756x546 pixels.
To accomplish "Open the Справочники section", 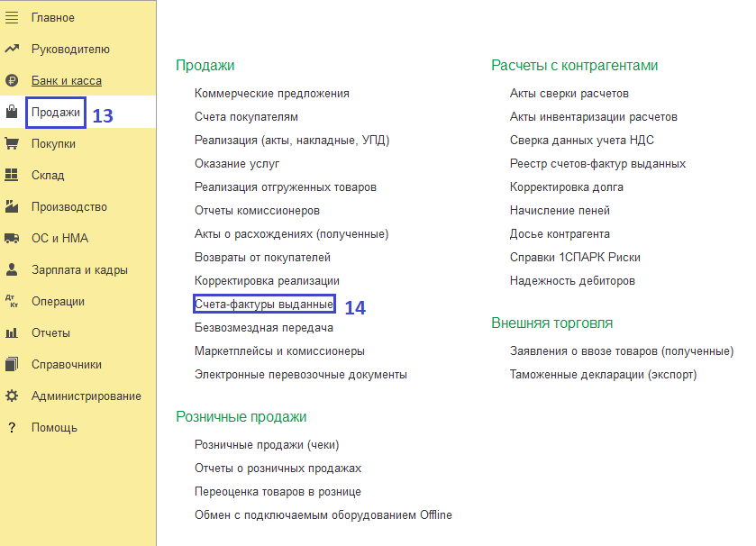I will (x=67, y=364).
